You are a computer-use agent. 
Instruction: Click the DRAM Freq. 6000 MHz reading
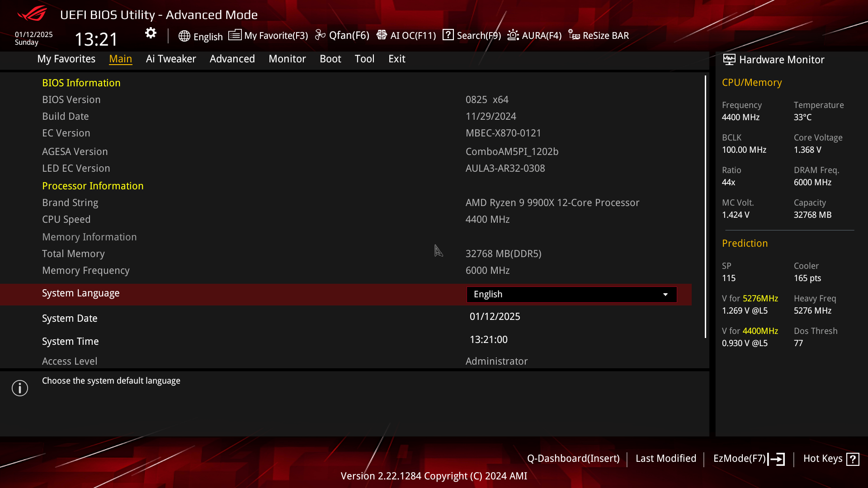[812, 182]
